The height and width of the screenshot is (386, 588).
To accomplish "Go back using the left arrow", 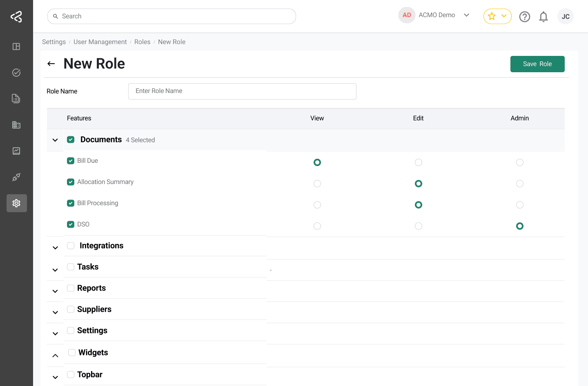I will tap(51, 64).
